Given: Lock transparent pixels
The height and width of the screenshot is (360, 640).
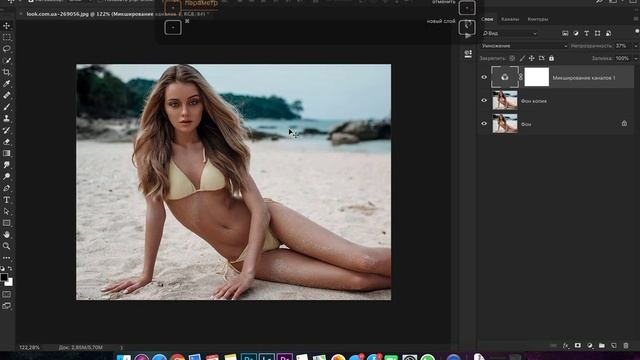Looking at the screenshot, I should click(512, 58).
